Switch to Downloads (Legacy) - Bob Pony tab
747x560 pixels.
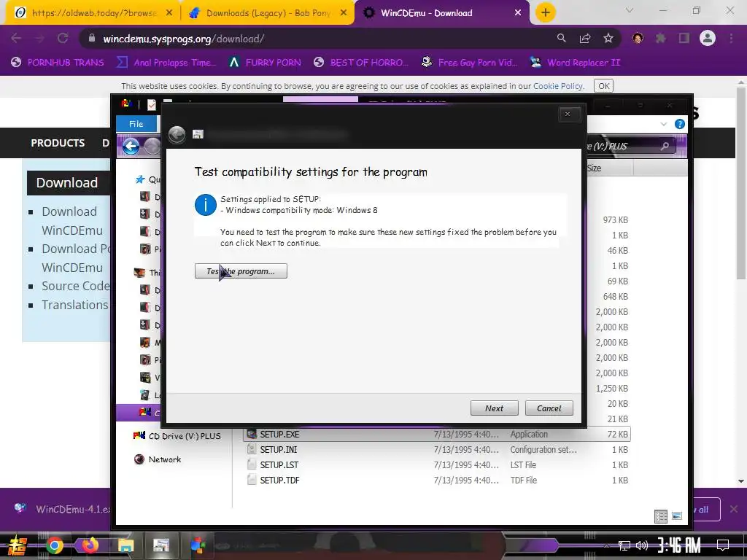point(268,13)
